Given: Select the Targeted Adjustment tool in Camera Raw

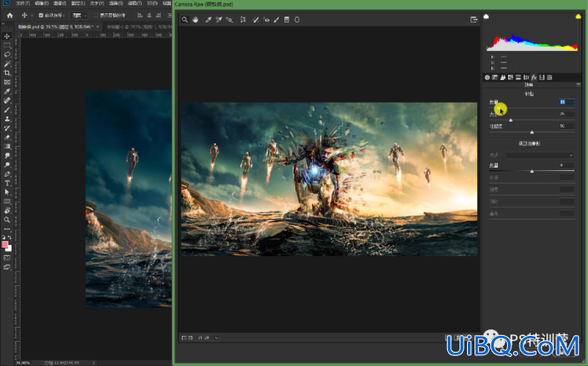Looking at the screenshot, I should (x=229, y=19).
